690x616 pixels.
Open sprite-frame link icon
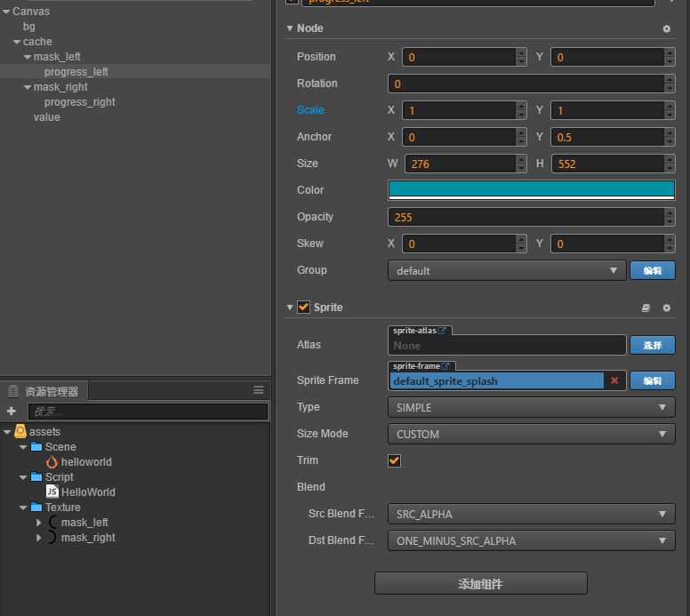tap(445, 366)
